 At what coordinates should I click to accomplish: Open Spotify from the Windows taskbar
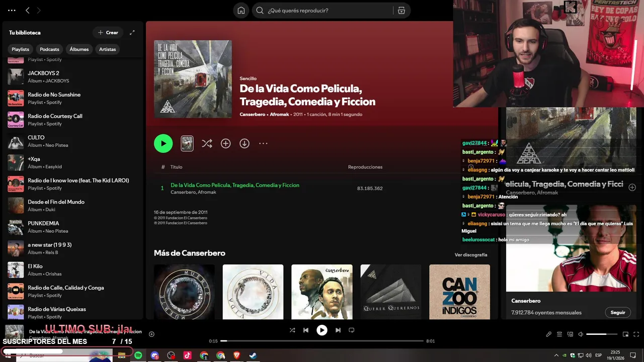[138, 355]
